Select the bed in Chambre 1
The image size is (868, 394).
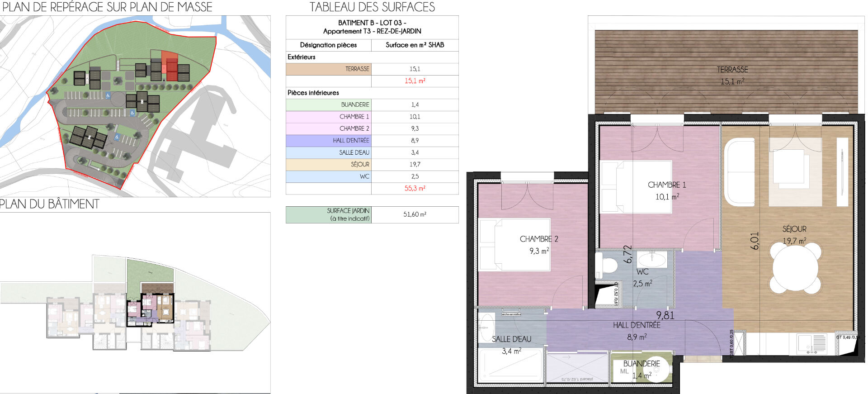[x=635, y=187]
